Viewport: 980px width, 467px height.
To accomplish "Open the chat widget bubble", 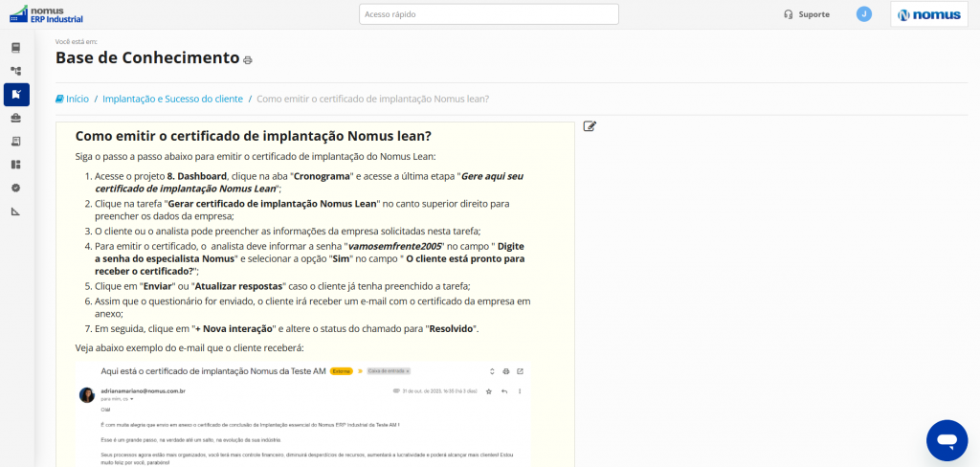I will (947, 440).
